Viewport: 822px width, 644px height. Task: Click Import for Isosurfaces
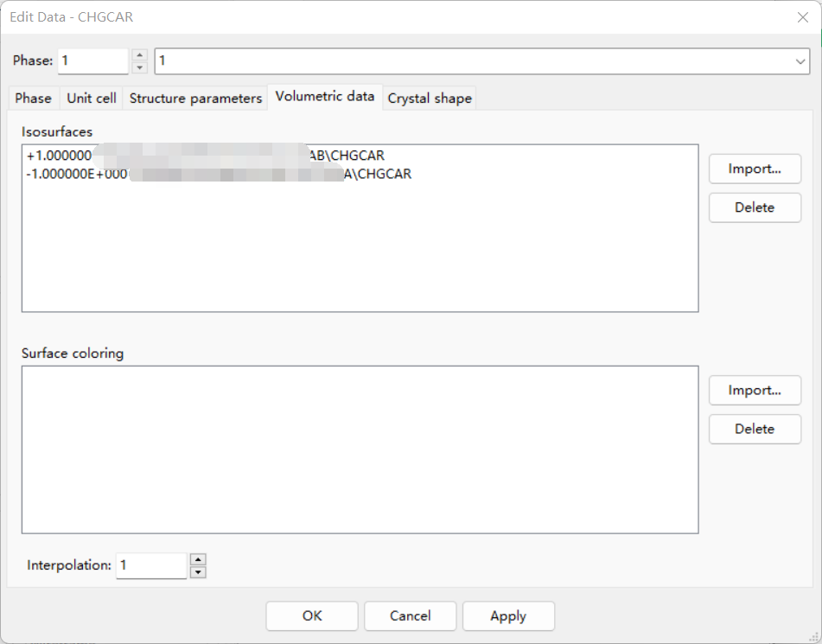(x=755, y=169)
